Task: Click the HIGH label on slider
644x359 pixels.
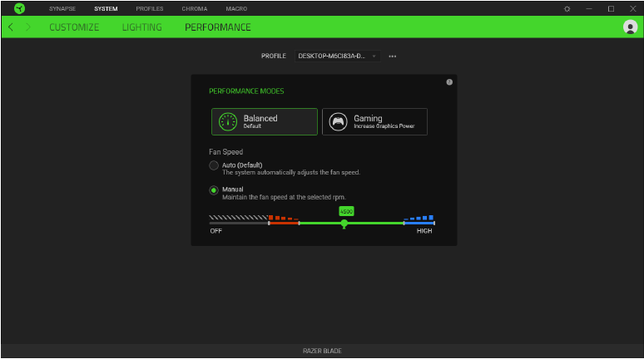Action: click(x=424, y=231)
